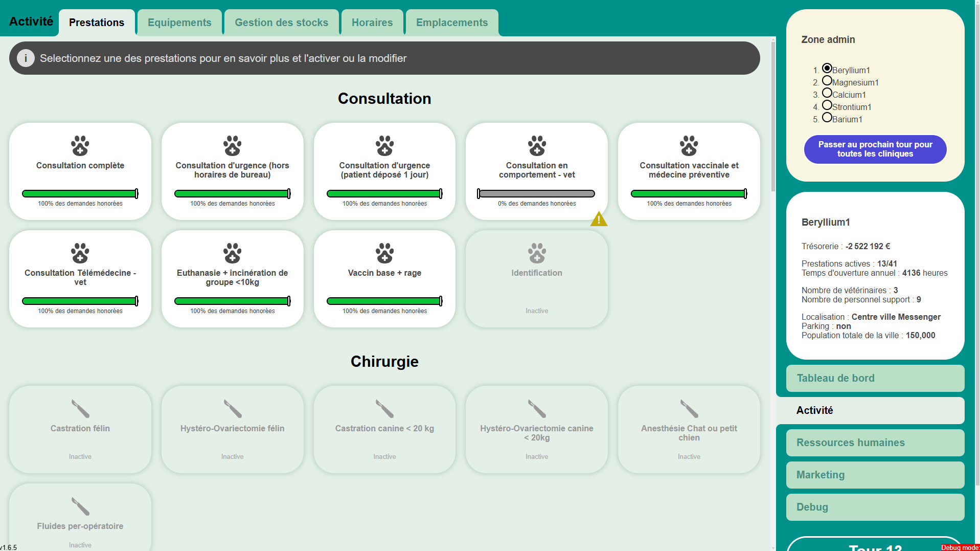Click the Consultation en comportement progress bar
The image size is (980, 551).
536,194
